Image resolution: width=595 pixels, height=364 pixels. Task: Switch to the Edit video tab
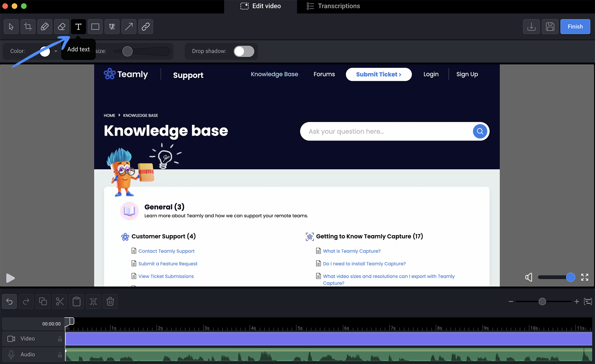(260, 6)
